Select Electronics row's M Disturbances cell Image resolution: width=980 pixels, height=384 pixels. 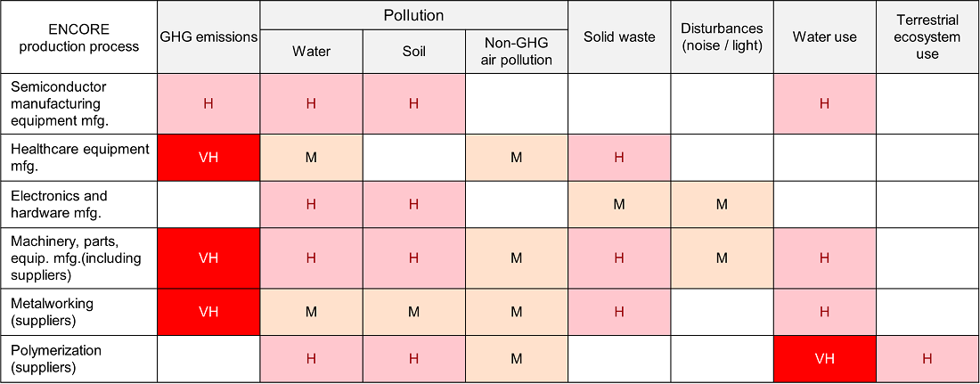[x=722, y=204]
